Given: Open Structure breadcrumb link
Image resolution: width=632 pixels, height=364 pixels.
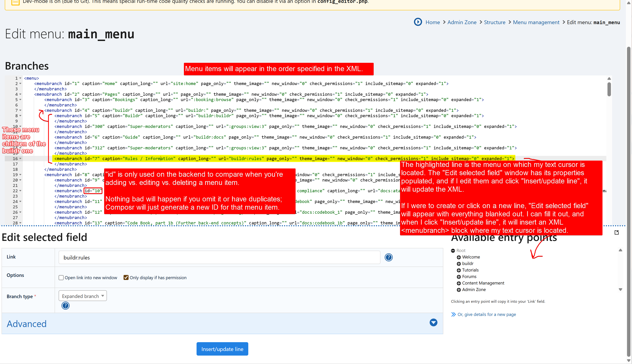Looking at the screenshot, I should [x=494, y=22].
